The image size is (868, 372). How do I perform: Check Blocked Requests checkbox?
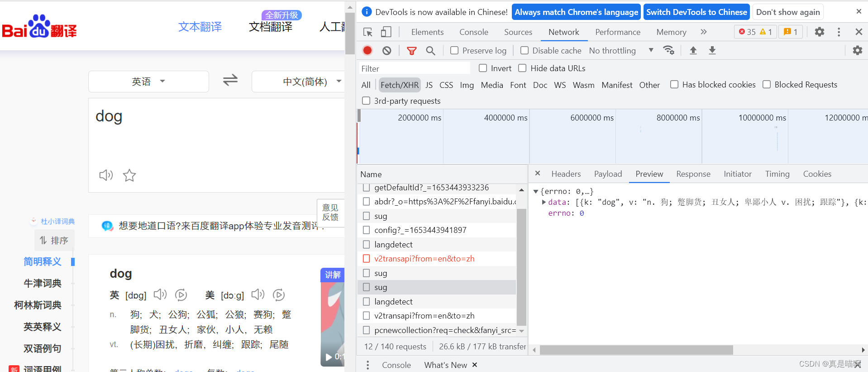[767, 84]
